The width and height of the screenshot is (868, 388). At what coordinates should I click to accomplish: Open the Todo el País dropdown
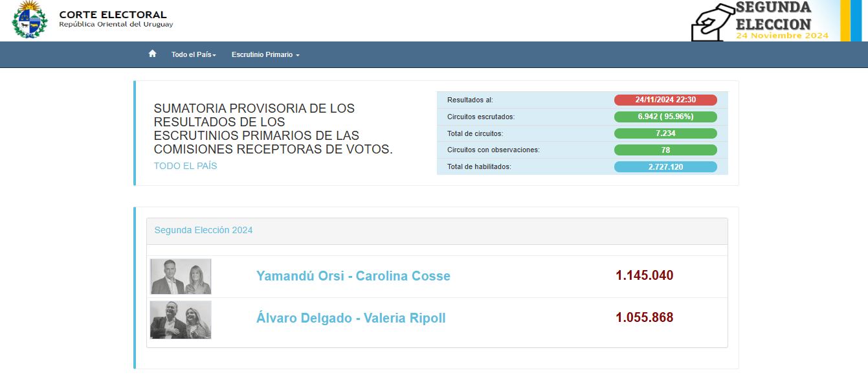[x=193, y=55]
